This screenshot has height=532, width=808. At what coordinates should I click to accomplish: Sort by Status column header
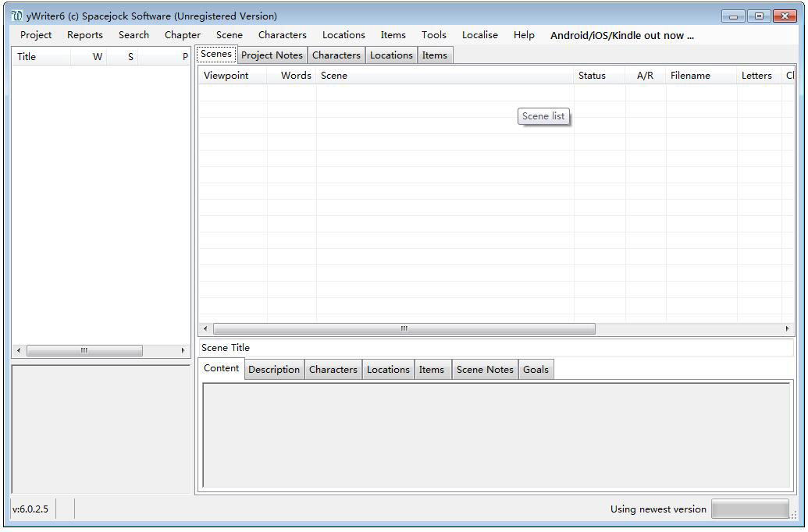600,75
